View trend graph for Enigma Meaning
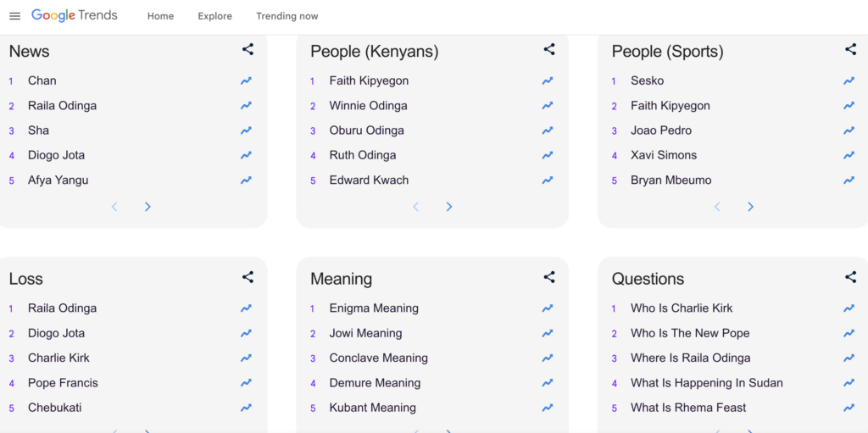 click(548, 308)
